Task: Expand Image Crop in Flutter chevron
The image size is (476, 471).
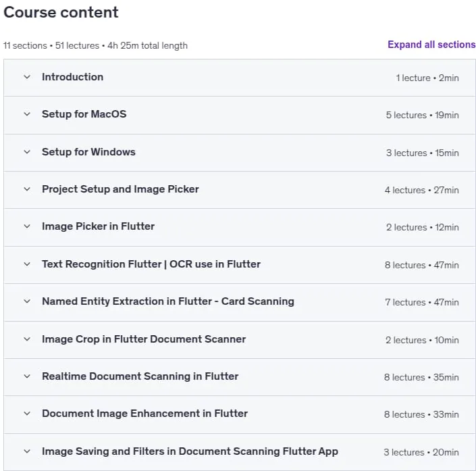Action: click(27, 339)
